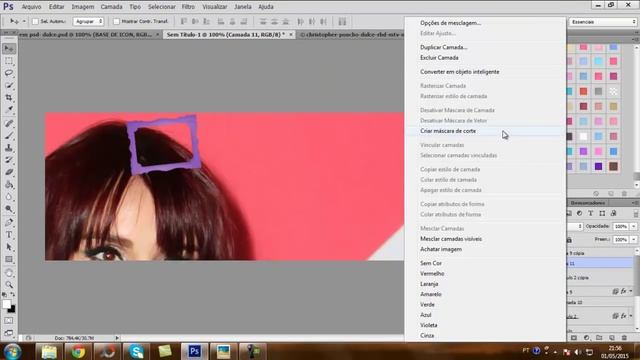Filter layers by smart object icon

pyautogui.click(x=613, y=213)
